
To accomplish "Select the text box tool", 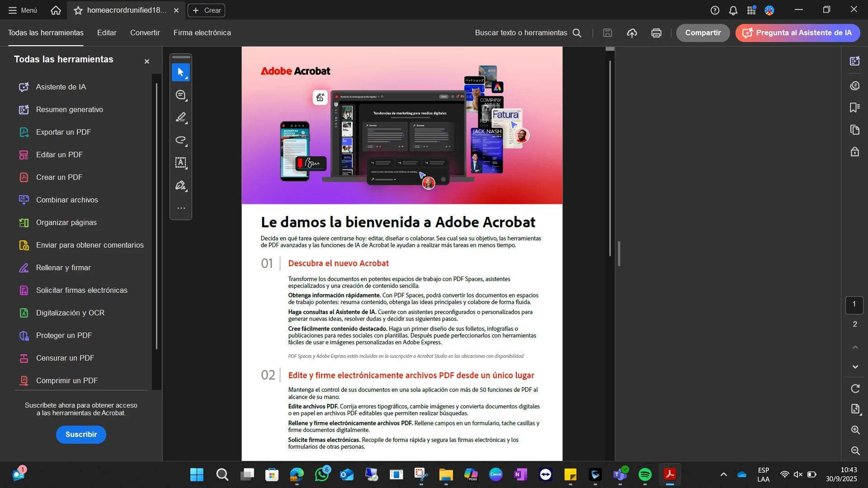I will pyautogui.click(x=181, y=163).
